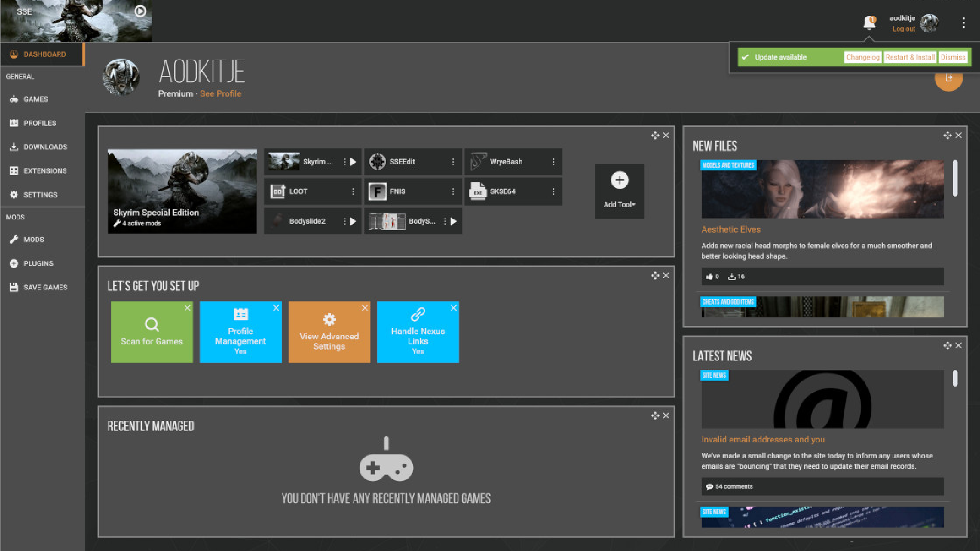Open the SSEEdit three-dot options
This screenshot has width=980, height=551.
453,162
